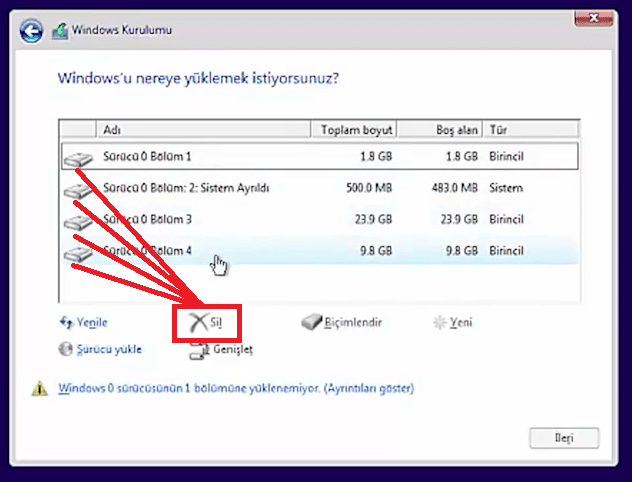Click the Biçimlendir format eraser icon
The width and height of the screenshot is (632, 482).
tap(312, 322)
